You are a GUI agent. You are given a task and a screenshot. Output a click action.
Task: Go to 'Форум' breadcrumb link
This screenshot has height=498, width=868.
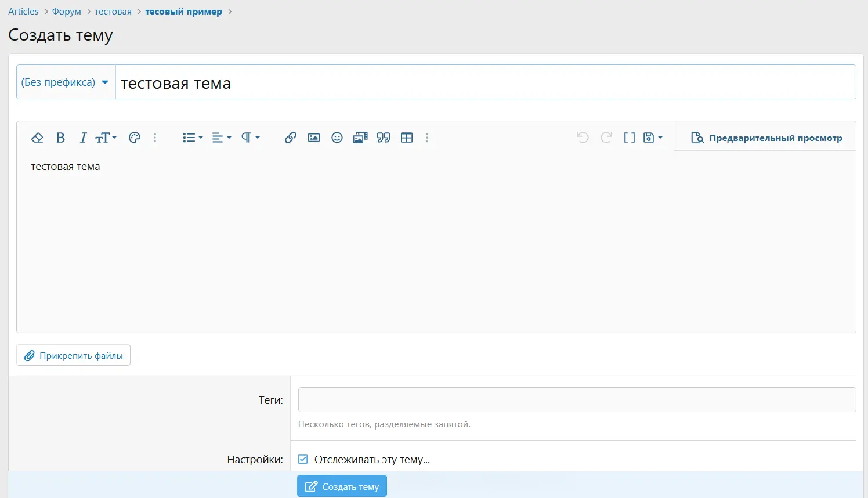coord(67,12)
